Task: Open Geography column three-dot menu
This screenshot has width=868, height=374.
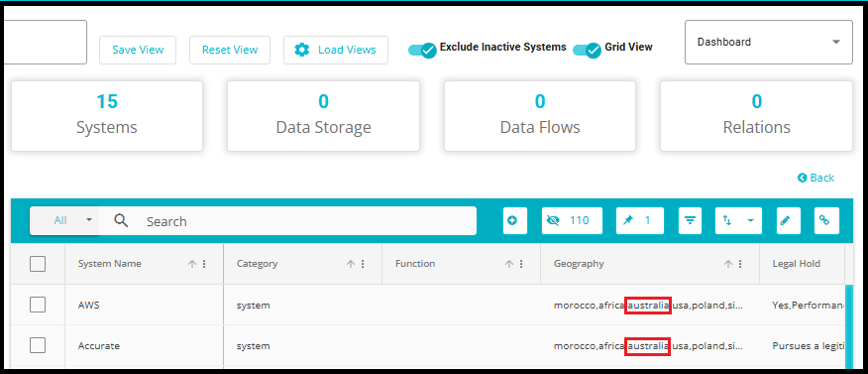Action: click(741, 264)
